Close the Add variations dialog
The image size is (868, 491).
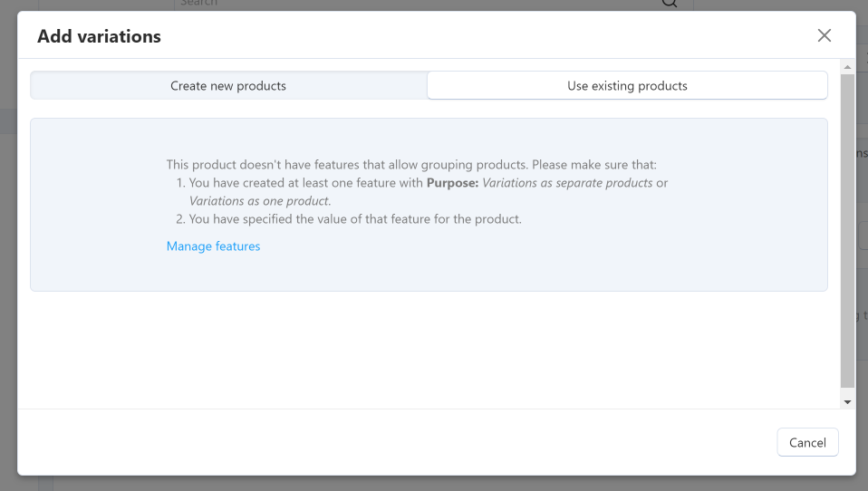click(825, 35)
